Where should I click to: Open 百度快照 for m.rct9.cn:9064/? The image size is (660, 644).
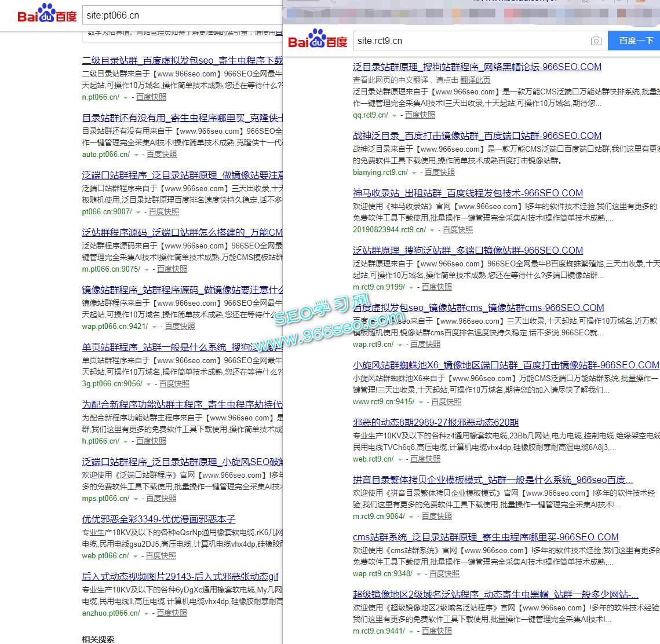[x=437, y=516]
